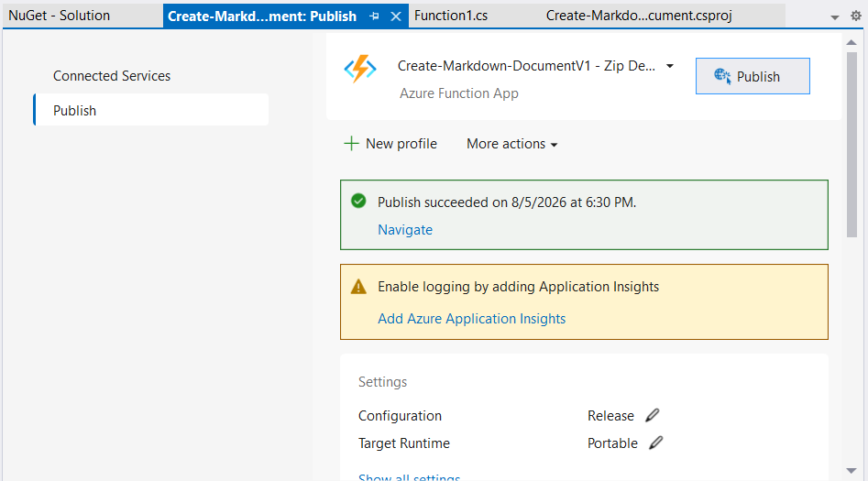Select Publish in the left sidebar
The height and width of the screenshot is (481, 868).
[x=150, y=110]
